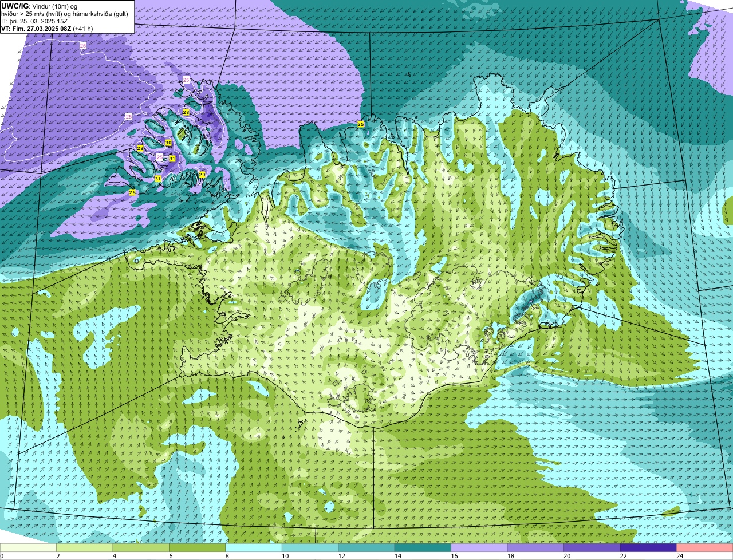The width and height of the screenshot is (733, 560).
Task: Click the 20–22 m/s violet legend swatch
Action: 593,547
